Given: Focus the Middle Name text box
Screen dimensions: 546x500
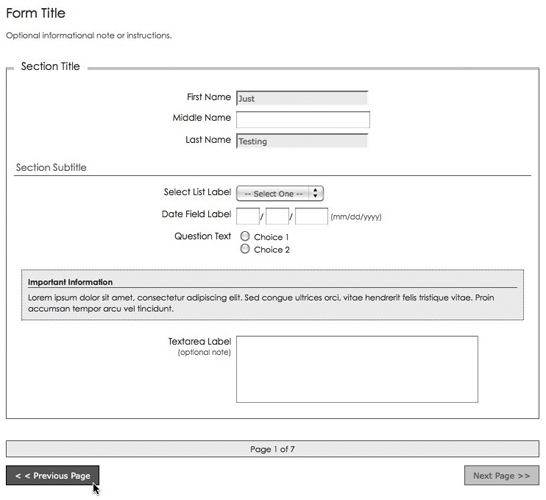Looking at the screenshot, I should pyautogui.click(x=303, y=120).
